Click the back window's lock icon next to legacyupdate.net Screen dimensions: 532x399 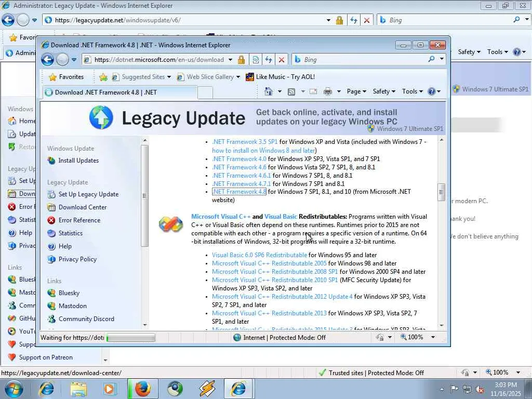coord(339,20)
